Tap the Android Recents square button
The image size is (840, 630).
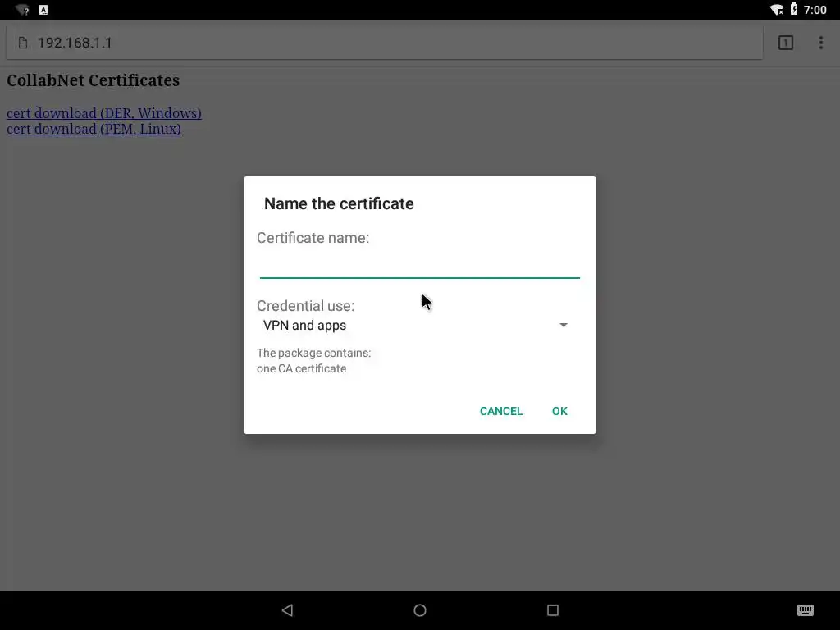click(x=553, y=610)
